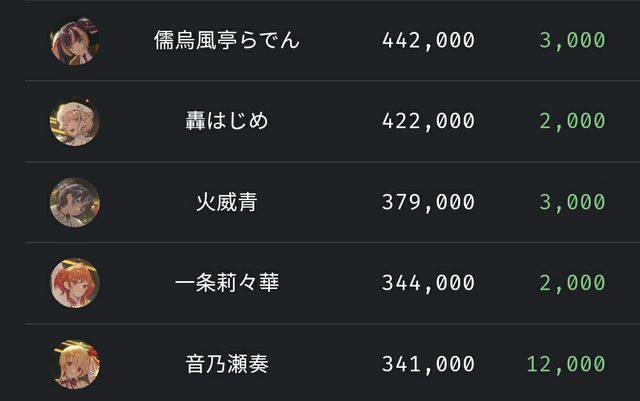
Task: Open the 一条莉々華 name link
Action: coord(227,284)
